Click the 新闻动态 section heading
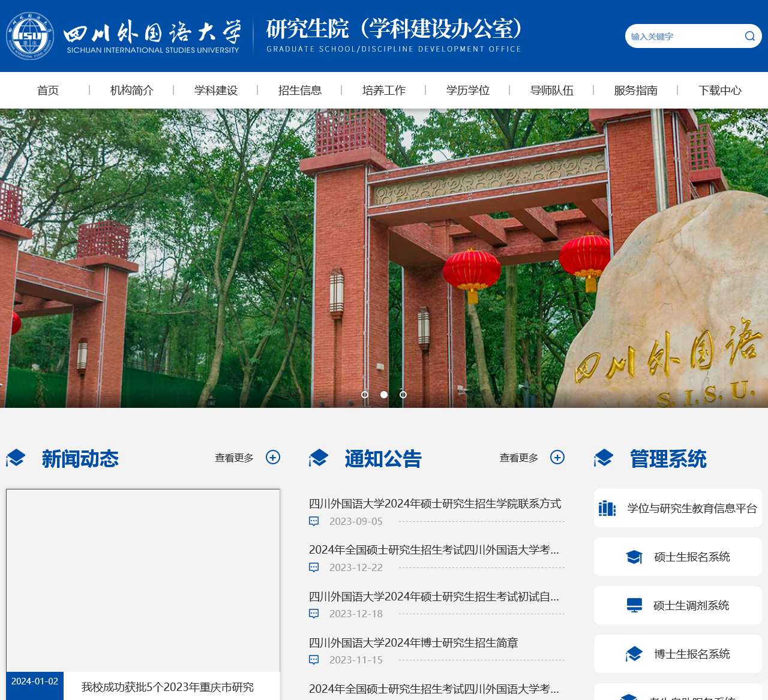768x700 pixels. [80, 458]
